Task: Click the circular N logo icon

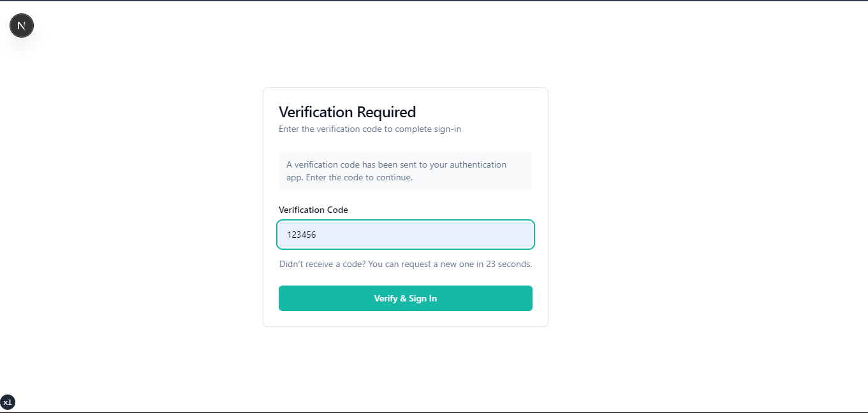Action: tap(22, 25)
